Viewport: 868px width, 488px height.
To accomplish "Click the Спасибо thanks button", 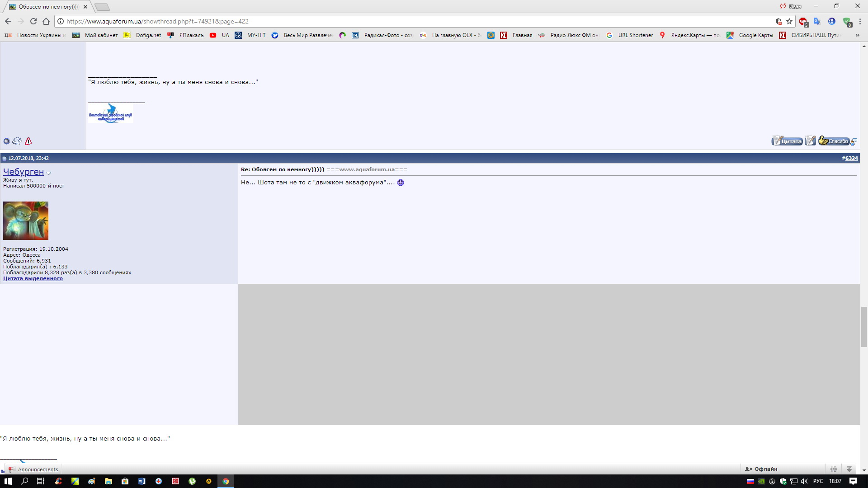I will point(834,141).
